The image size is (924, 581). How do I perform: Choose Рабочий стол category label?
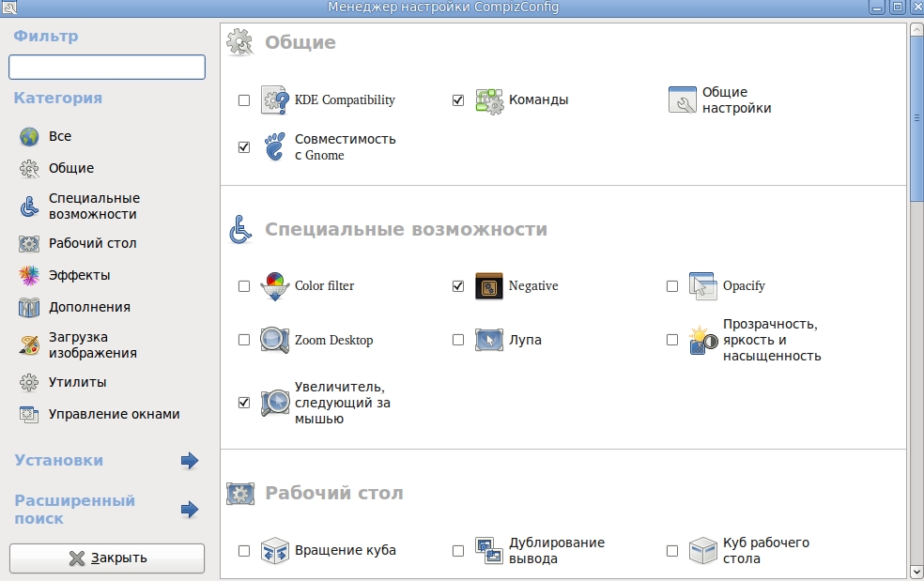tap(93, 243)
